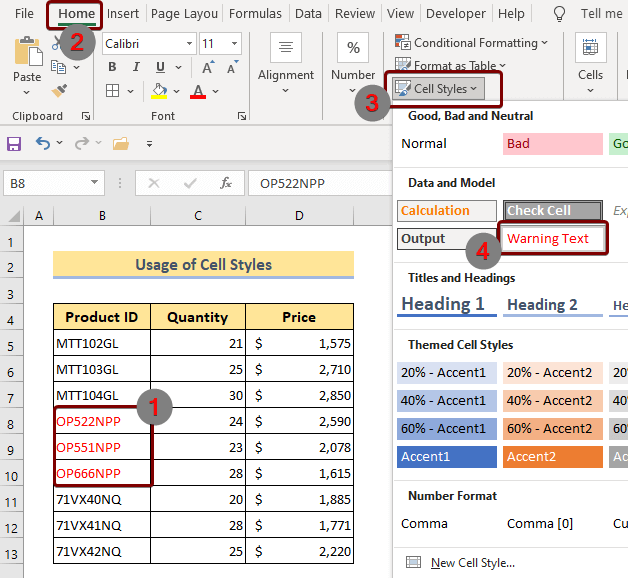Apply the Warning Text style
The height and width of the screenshot is (578, 628).
(x=553, y=239)
